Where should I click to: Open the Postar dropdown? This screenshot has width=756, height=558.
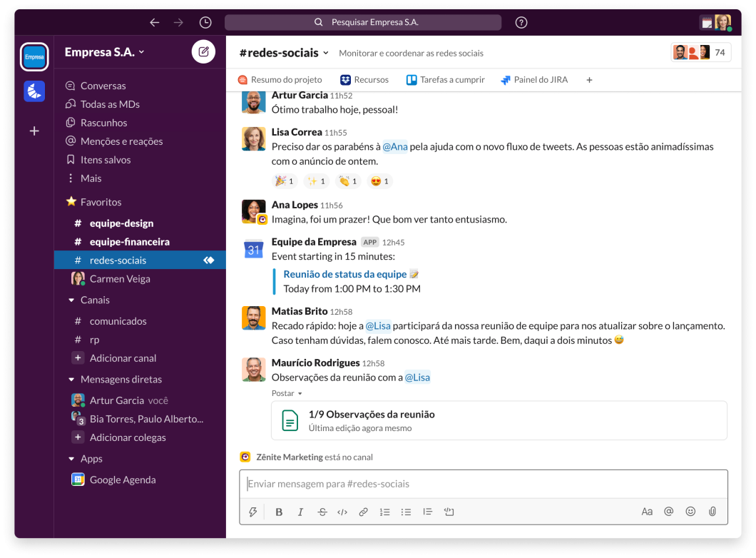(x=287, y=393)
